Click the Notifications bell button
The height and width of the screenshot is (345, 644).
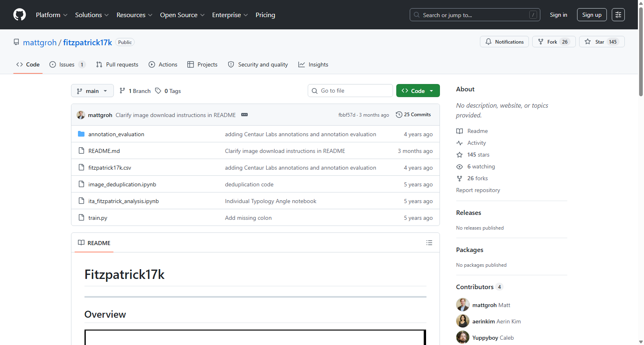[x=504, y=42]
